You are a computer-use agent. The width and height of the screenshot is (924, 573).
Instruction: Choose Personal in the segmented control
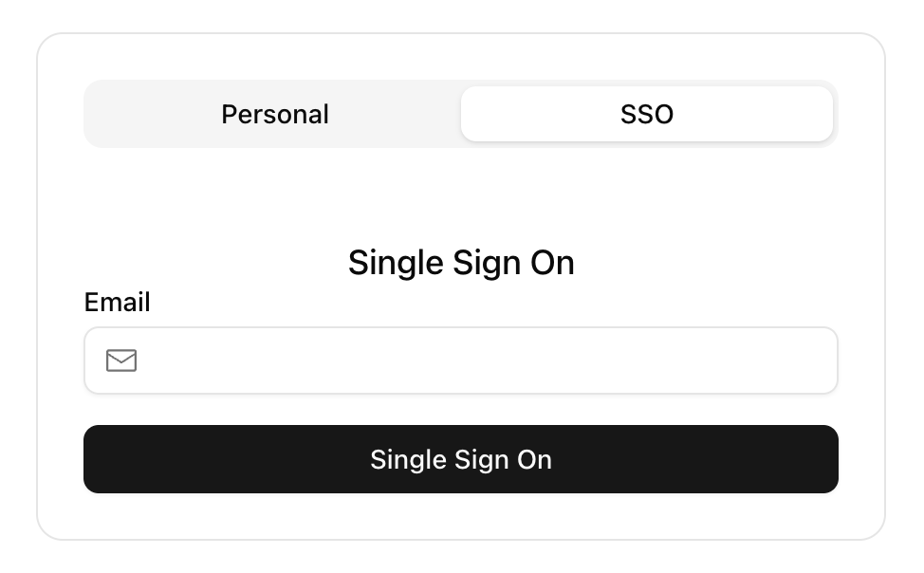coord(275,114)
